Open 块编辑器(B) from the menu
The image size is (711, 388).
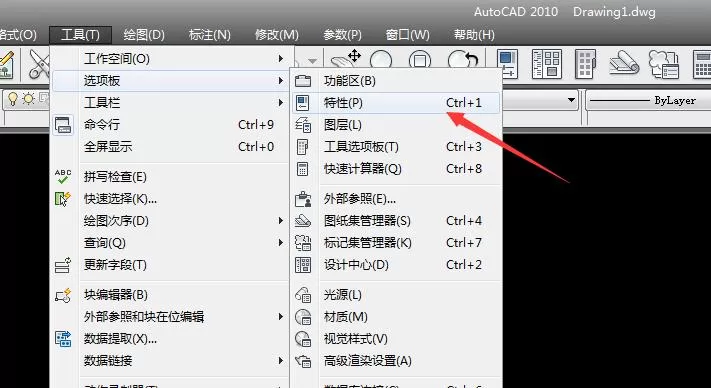170,295
